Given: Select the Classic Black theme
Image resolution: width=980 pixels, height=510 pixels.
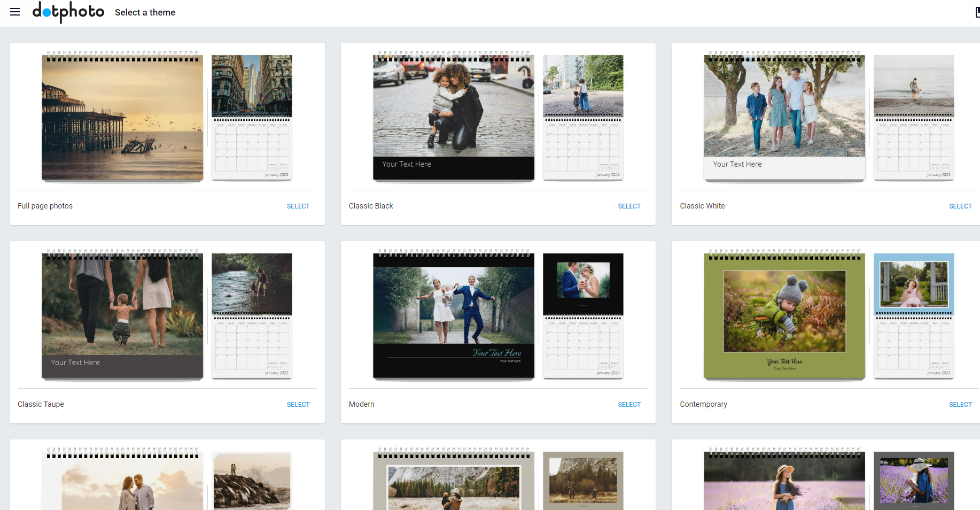Looking at the screenshot, I should pyautogui.click(x=629, y=206).
